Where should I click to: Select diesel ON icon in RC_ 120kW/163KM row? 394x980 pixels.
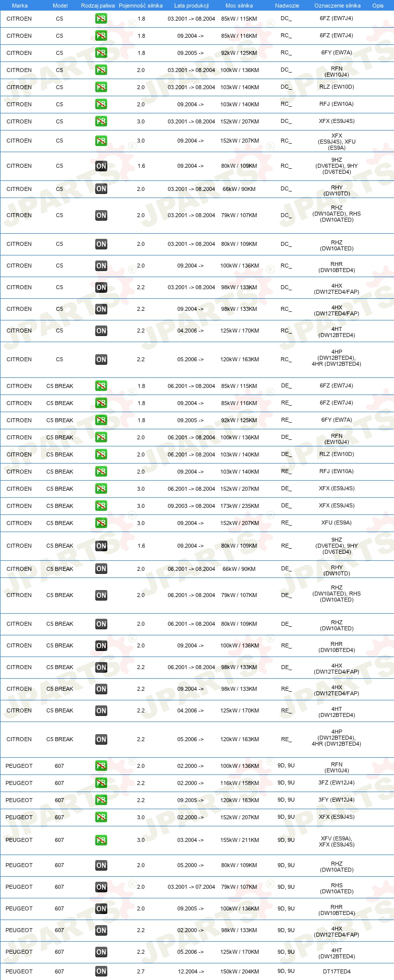click(x=101, y=359)
